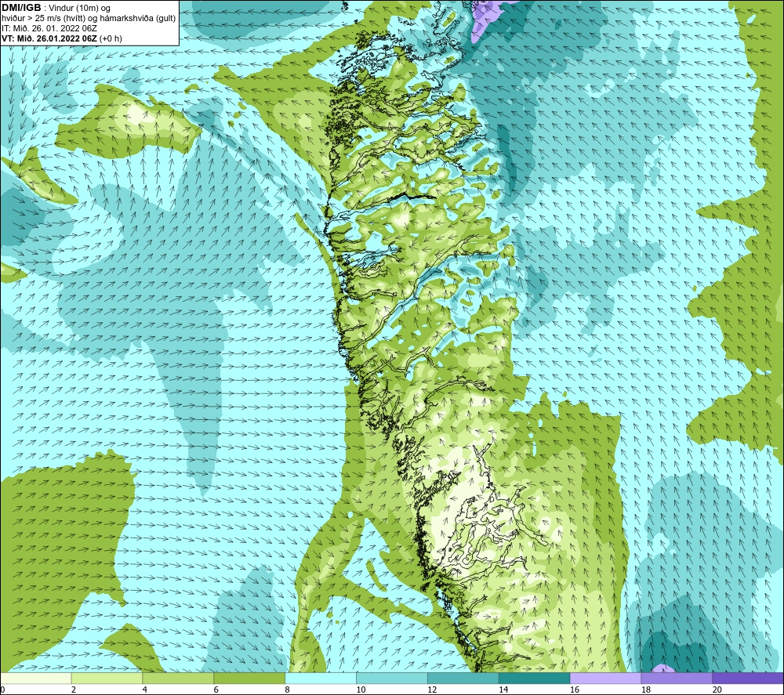Click the legend scale label '16'
The height and width of the screenshot is (695, 784).
(575, 690)
